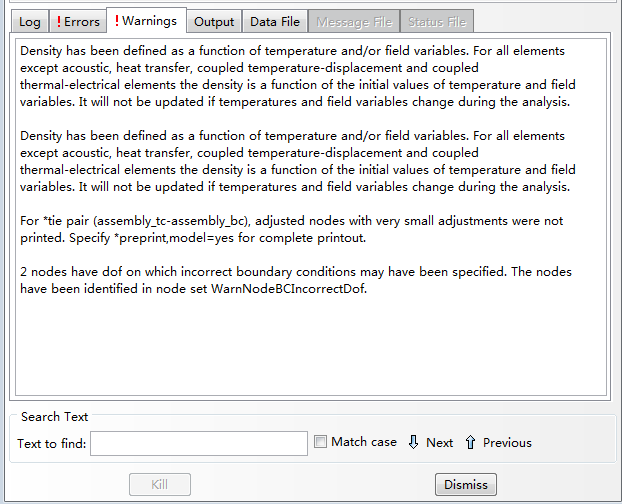Open the Data File tab
Screen dimensions: 622x504
pos(275,22)
